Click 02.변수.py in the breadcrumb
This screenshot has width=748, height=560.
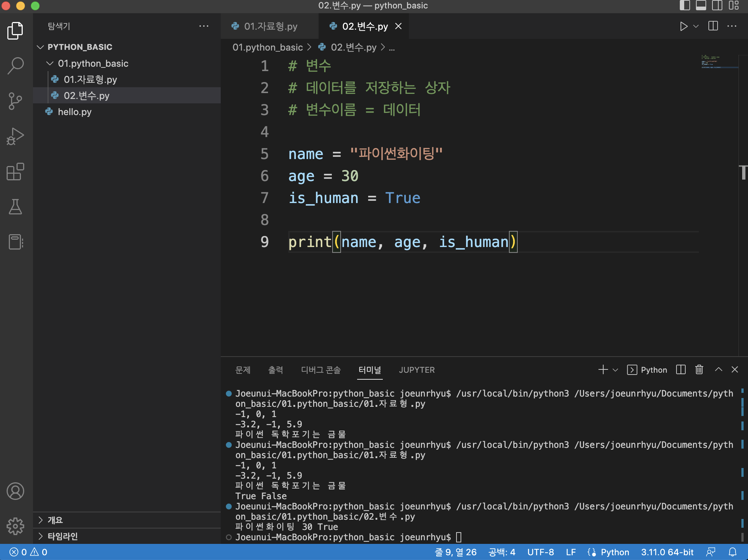pos(353,47)
